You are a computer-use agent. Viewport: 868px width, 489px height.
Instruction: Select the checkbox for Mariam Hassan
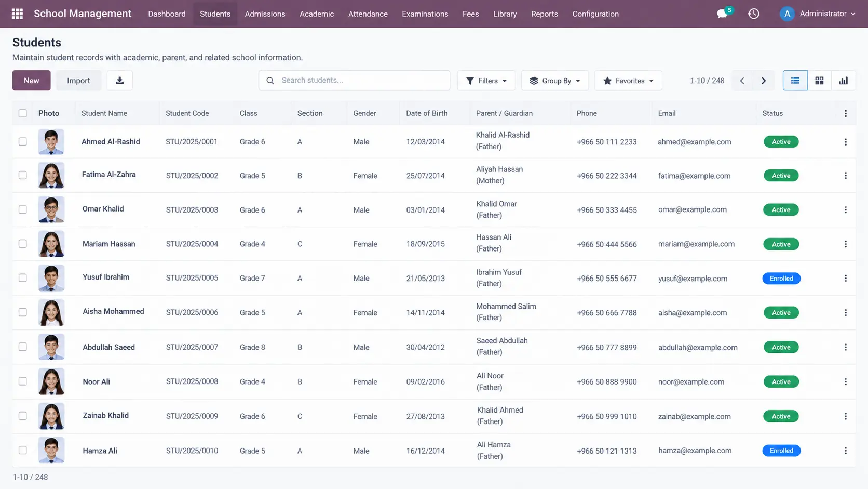coord(23,244)
